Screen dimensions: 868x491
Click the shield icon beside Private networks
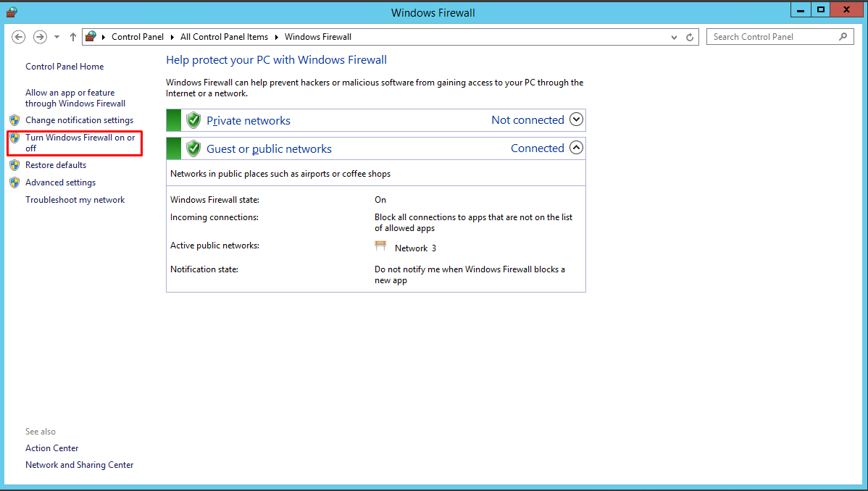tap(193, 120)
